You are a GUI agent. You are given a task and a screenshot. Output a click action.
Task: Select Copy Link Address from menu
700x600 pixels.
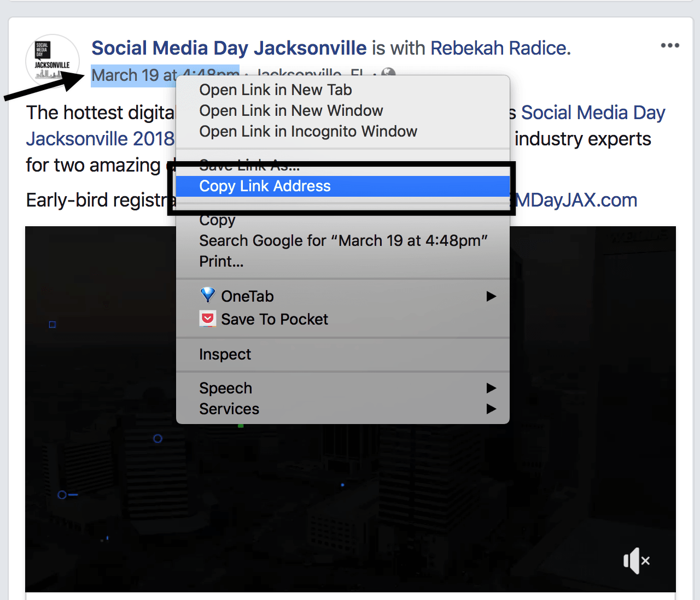coord(265,186)
